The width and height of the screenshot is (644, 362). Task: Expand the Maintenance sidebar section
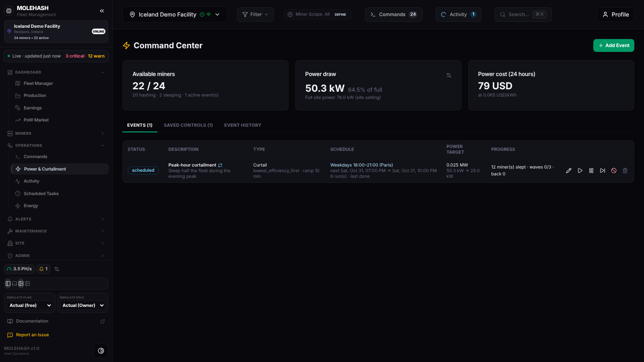56,231
